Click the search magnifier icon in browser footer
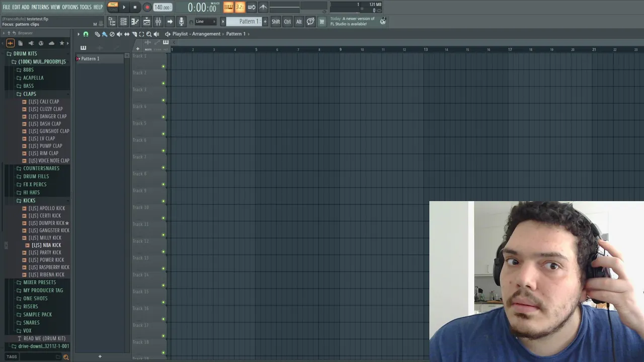 65,357
